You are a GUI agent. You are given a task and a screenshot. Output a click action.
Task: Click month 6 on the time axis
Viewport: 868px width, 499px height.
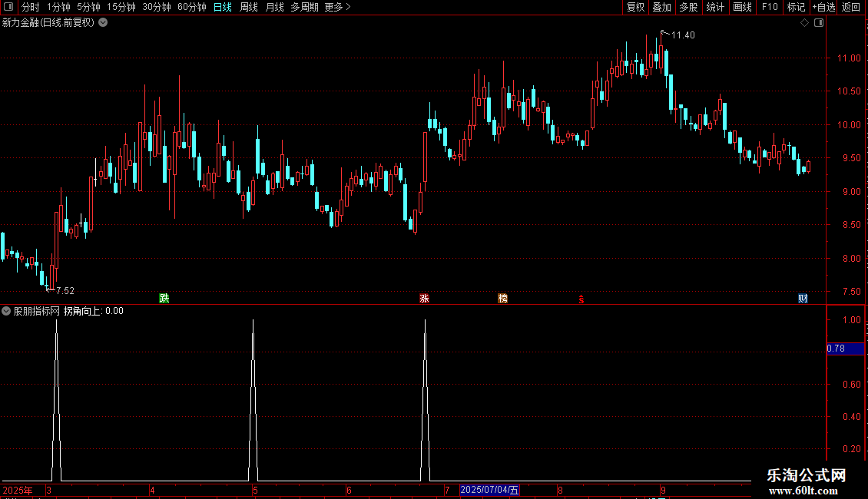(349, 490)
